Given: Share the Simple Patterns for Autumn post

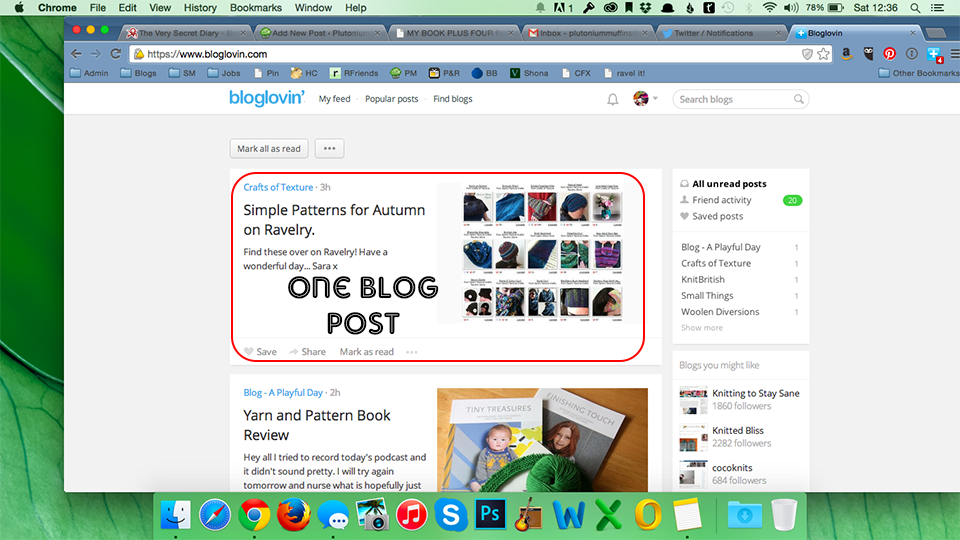Looking at the screenshot, I should pos(307,351).
